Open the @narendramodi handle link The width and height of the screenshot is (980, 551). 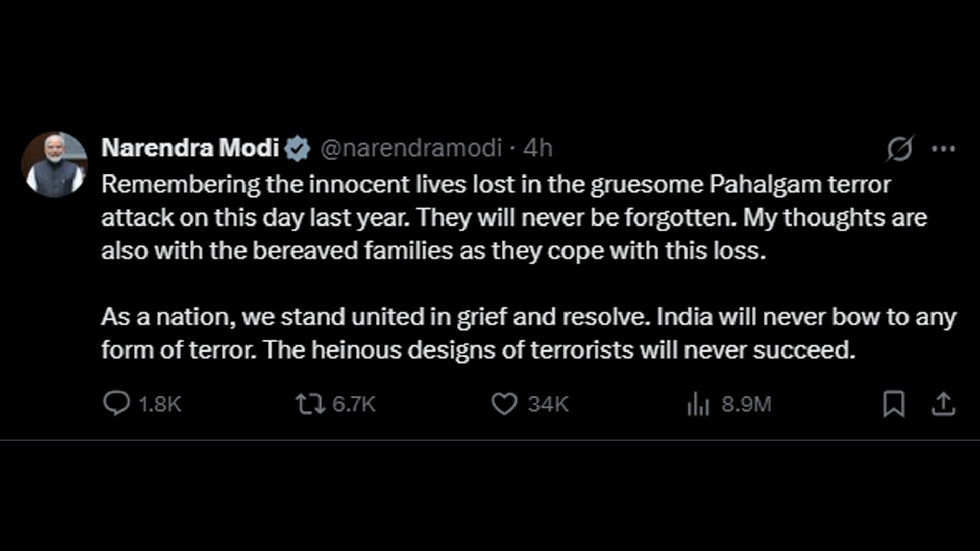pyautogui.click(x=411, y=148)
